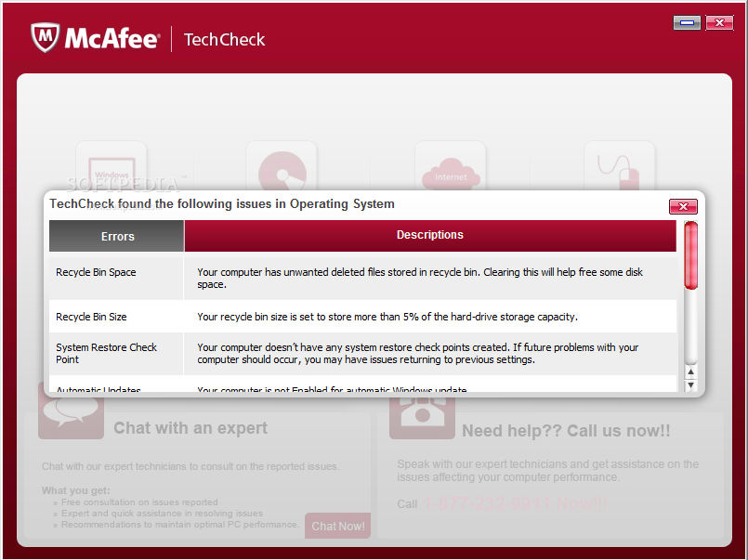Click the TechCheck found issues dialog title
Screen dimensions: 748x560
pos(222,204)
